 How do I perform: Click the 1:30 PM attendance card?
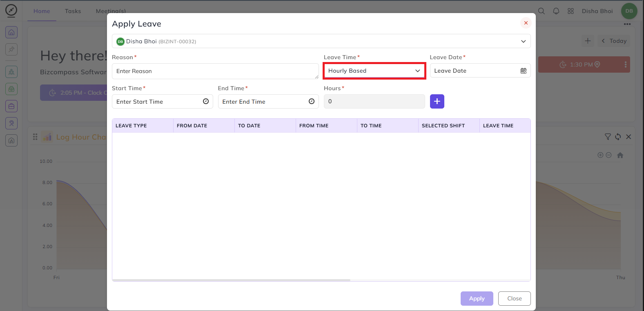tap(584, 64)
